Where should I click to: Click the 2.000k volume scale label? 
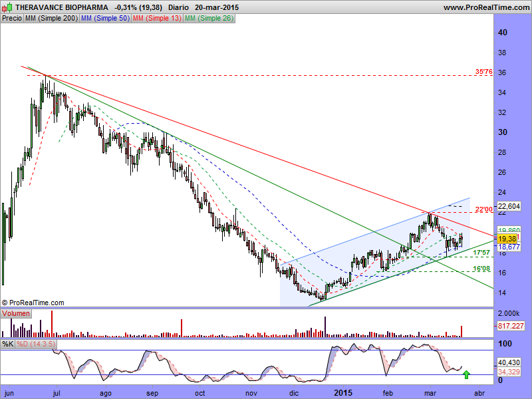tap(509, 313)
